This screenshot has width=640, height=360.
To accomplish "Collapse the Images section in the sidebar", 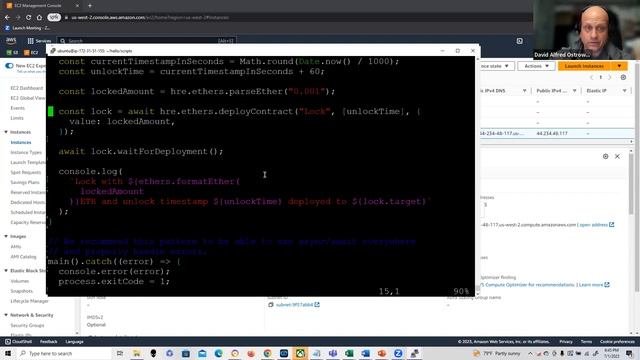I will point(6,236).
